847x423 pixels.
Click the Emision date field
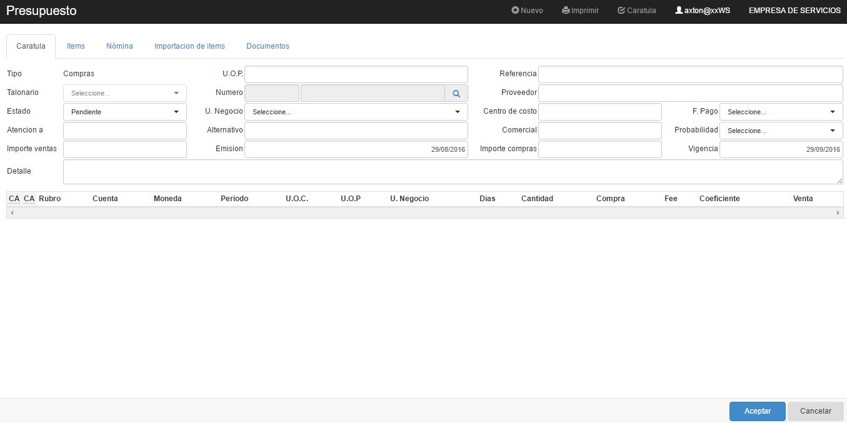[x=356, y=149]
